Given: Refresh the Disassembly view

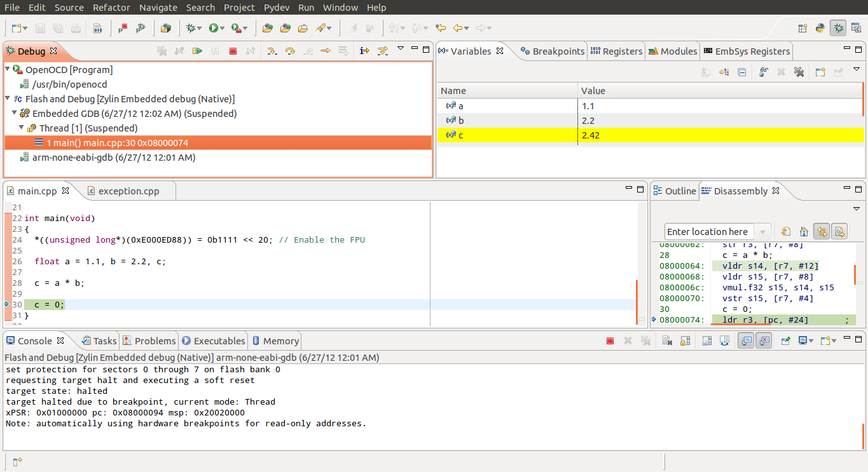Looking at the screenshot, I should 787,231.
